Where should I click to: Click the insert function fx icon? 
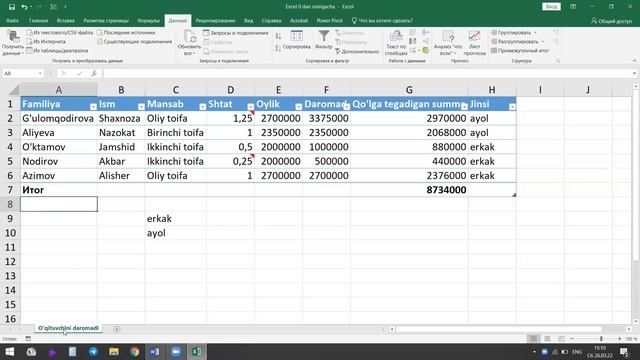[x=94, y=73]
